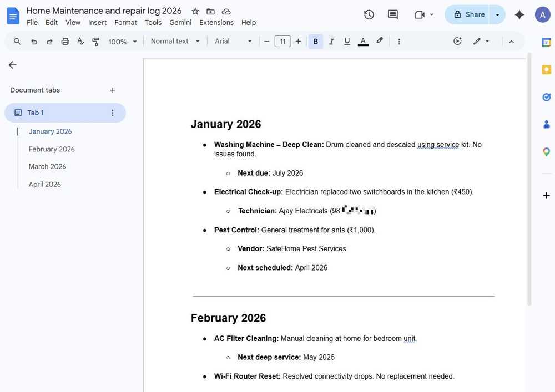Image resolution: width=555 pixels, height=392 pixels.
Task: Toggle underline formatting button
Action: click(347, 42)
